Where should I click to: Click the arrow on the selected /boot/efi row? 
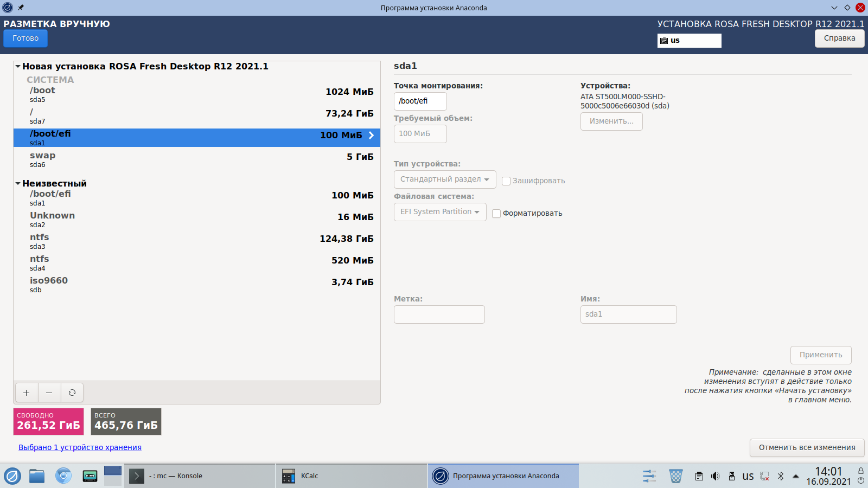(x=372, y=136)
